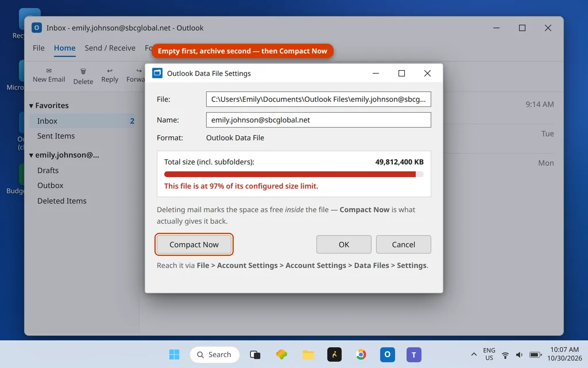The height and width of the screenshot is (368, 588).
Task: Click the Outlook app icon in title bar
Action: [x=36, y=28]
